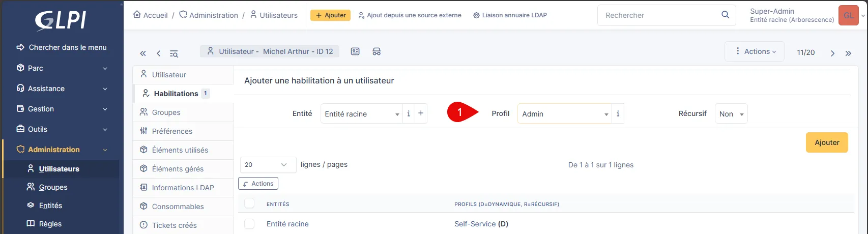Viewport: 868px width, 234px height.
Task: Open the Entité racine dropdown
Action: tap(362, 113)
